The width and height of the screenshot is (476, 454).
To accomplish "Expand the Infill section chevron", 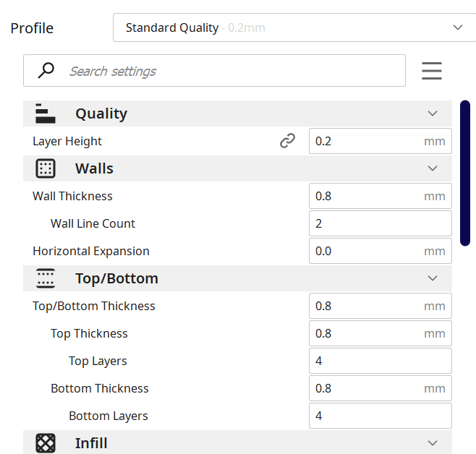I will pyautogui.click(x=433, y=442).
